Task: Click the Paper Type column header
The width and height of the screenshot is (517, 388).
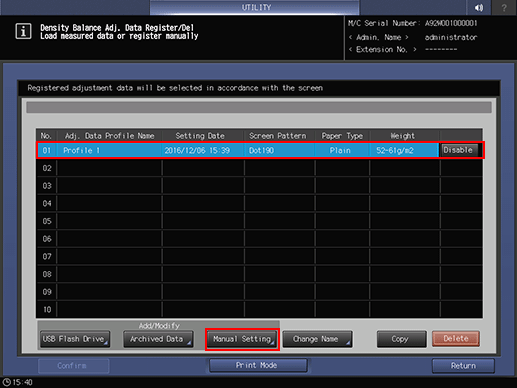Action: 342,136
